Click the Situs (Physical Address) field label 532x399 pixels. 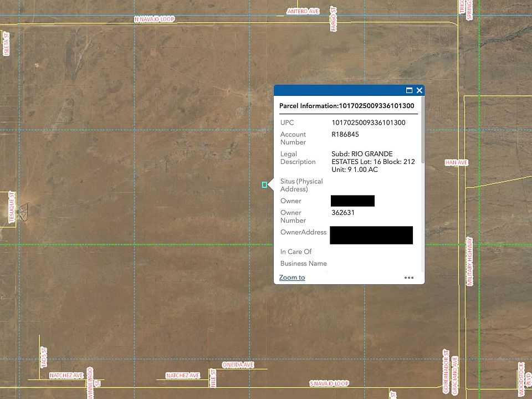tap(301, 185)
